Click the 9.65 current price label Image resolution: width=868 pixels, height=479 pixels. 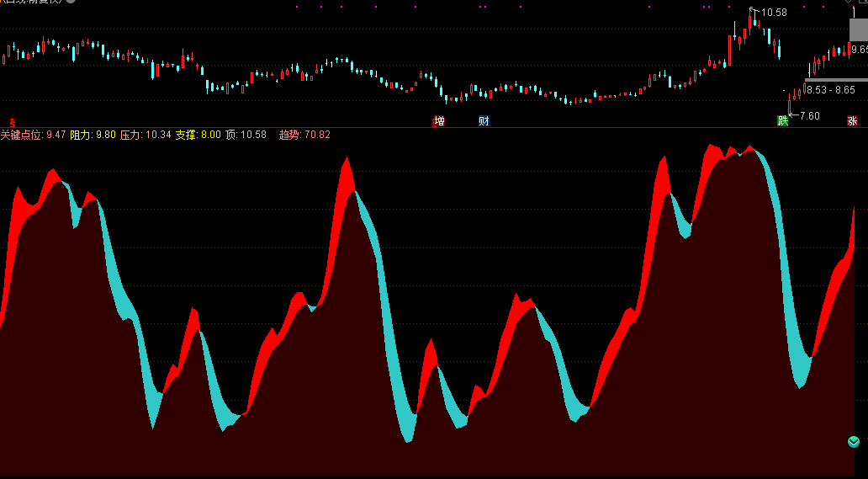[859, 51]
